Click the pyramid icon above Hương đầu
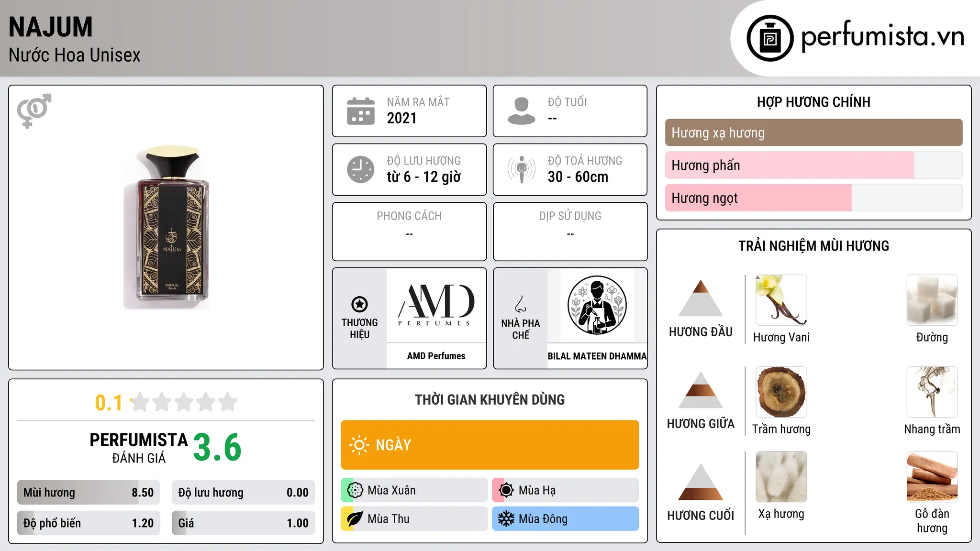The width and height of the screenshot is (980, 551). pos(701,298)
